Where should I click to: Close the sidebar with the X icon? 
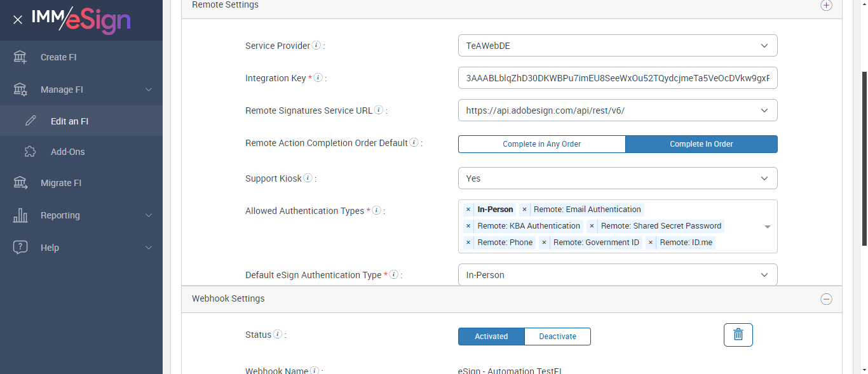click(18, 20)
